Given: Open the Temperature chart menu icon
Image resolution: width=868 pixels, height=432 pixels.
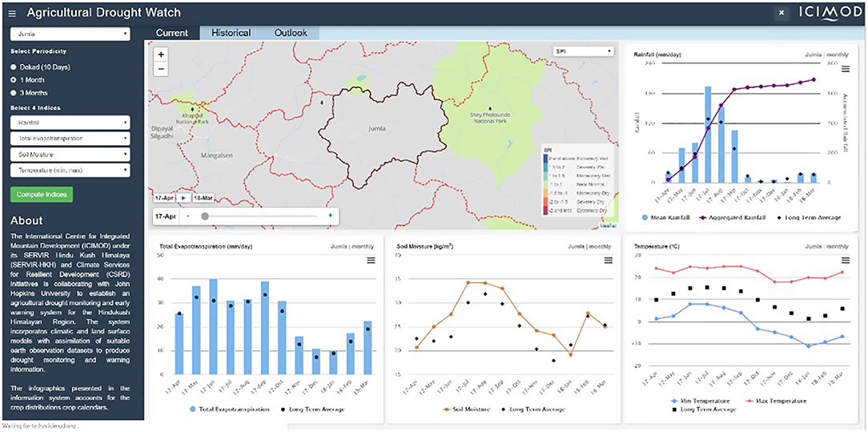Looking at the screenshot, I should click(845, 260).
